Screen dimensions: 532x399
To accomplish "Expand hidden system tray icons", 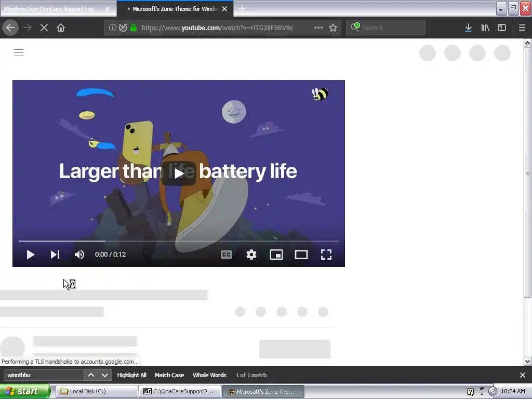I will click(493, 392).
